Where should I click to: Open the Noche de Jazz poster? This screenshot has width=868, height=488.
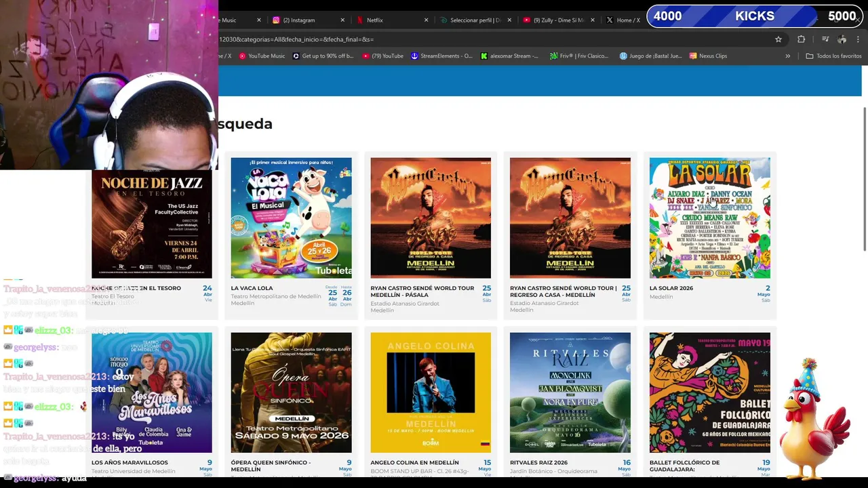[152, 224]
